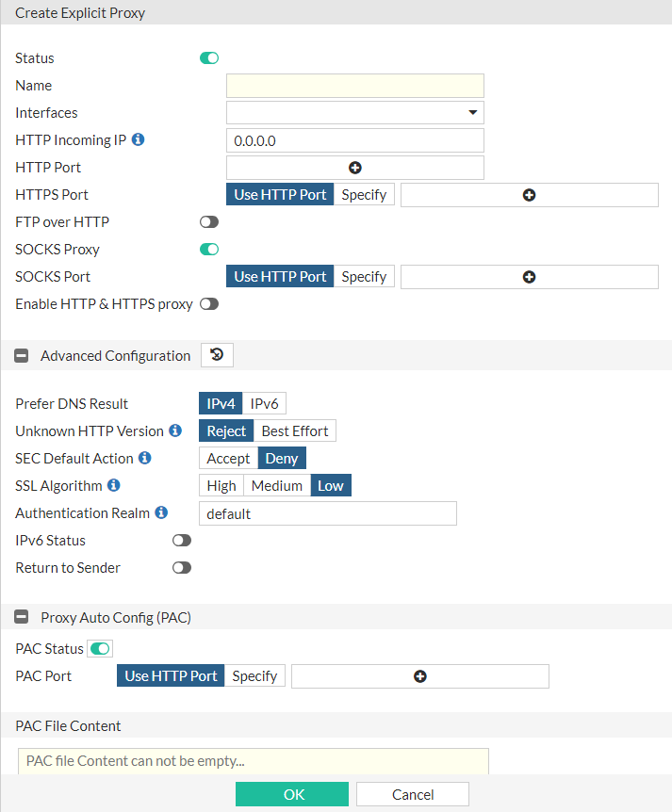Select IPv6 for Prefer DNS Result
Screen dimensions: 672x812
(264, 402)
